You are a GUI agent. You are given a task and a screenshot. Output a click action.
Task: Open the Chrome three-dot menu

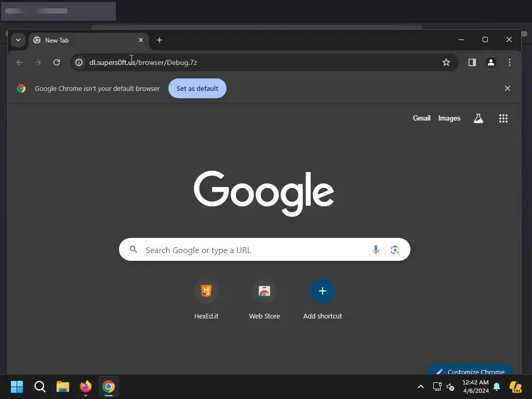[x=510, y=62]
